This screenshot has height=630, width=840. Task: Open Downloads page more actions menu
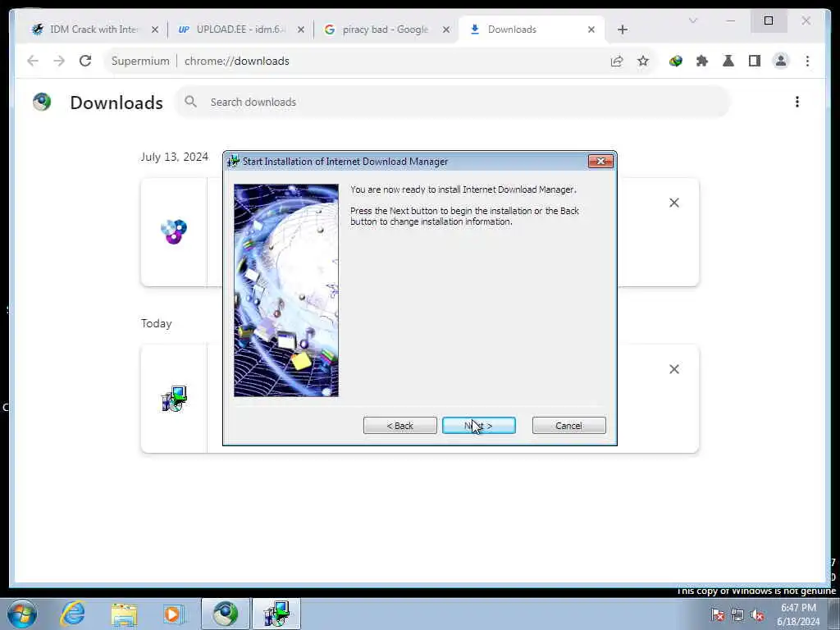pos(797,102)
